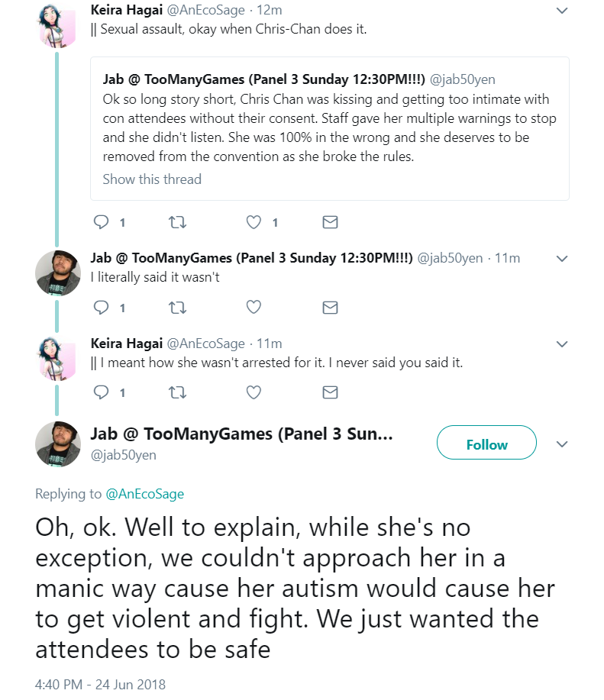This screenshot has height=700, width=604.
Task: Open more options for Keira's 12m tweet
Action: tap(562, 10)
